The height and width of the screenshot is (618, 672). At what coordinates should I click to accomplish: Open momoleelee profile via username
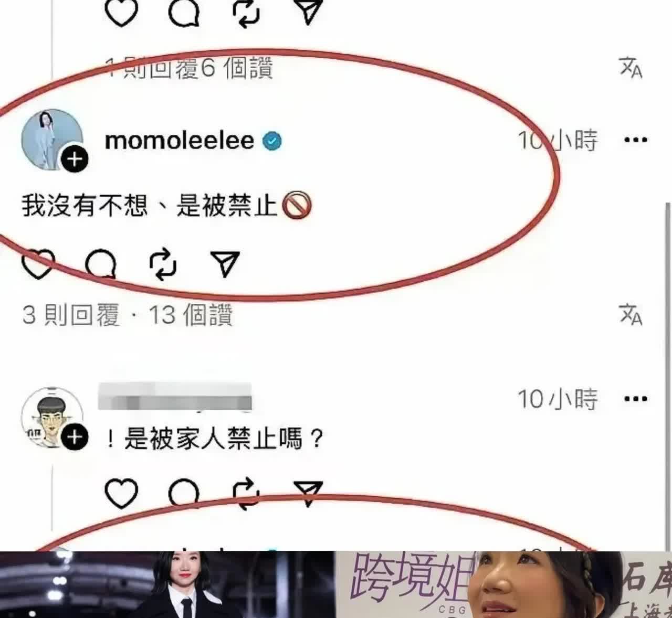[x=180, y=141]
